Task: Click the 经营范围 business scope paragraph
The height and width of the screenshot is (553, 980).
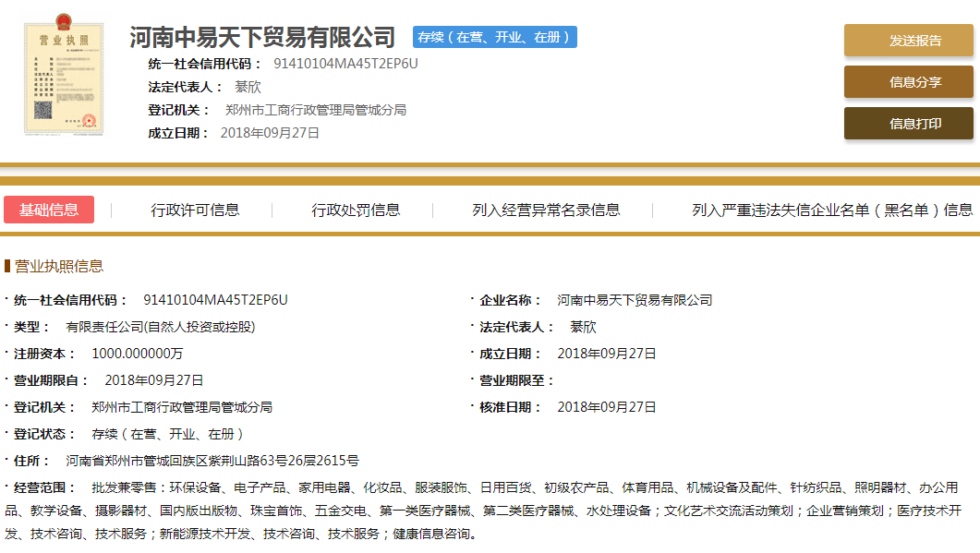Action: [490, 511]
